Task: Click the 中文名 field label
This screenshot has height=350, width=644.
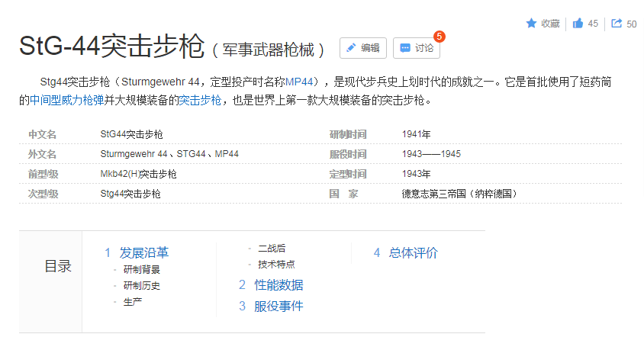Action: tap(42, 134)
